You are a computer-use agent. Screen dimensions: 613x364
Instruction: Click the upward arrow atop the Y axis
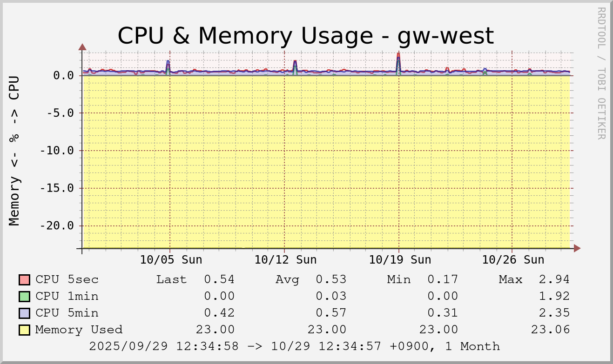pyautogui.click(x=82, y=46)
